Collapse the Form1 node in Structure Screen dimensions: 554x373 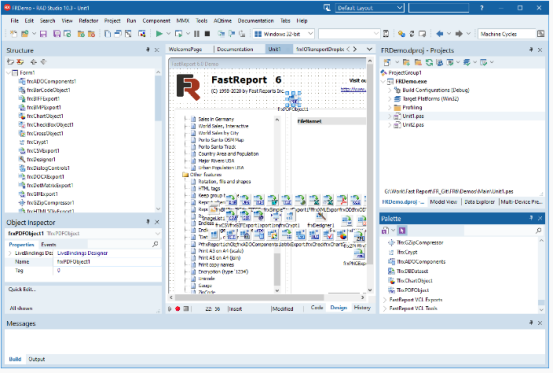pyautogui.click(x=8, y=73)
